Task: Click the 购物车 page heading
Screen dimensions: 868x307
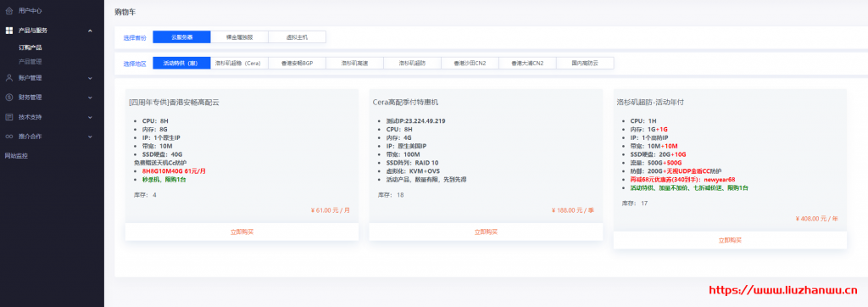Action: coord(125,11)
